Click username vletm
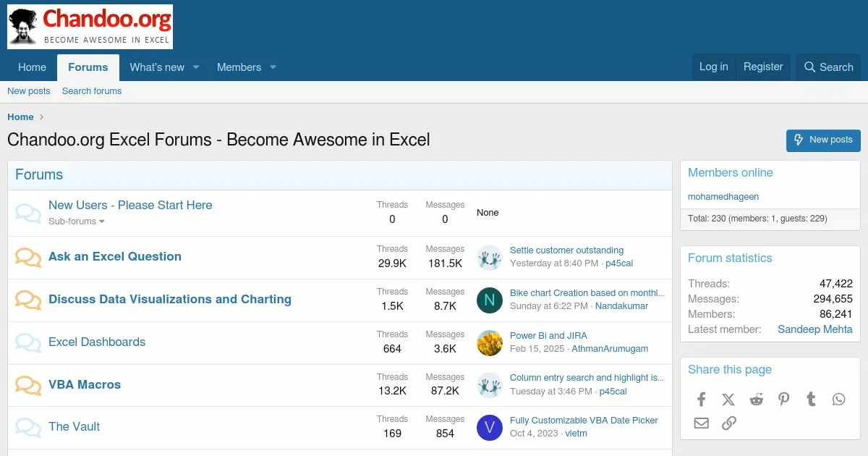Image resolution: width=868 pixels, height=456 pixels. tap(576, 434)
